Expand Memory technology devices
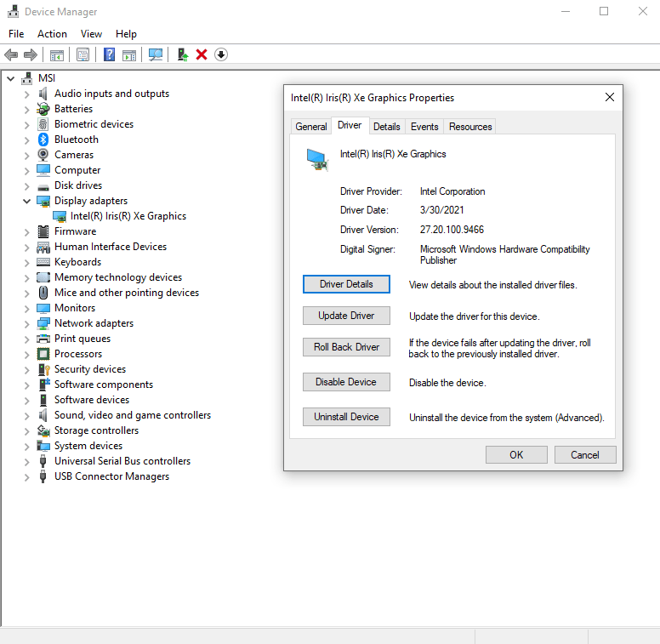Viewport: 660px width, 644px height. (27, 278)
